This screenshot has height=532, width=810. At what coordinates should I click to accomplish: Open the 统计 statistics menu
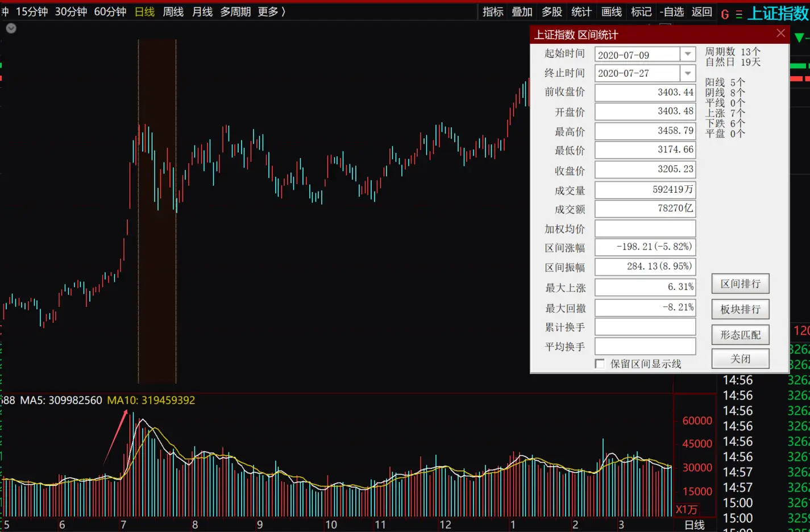[581, 12]
